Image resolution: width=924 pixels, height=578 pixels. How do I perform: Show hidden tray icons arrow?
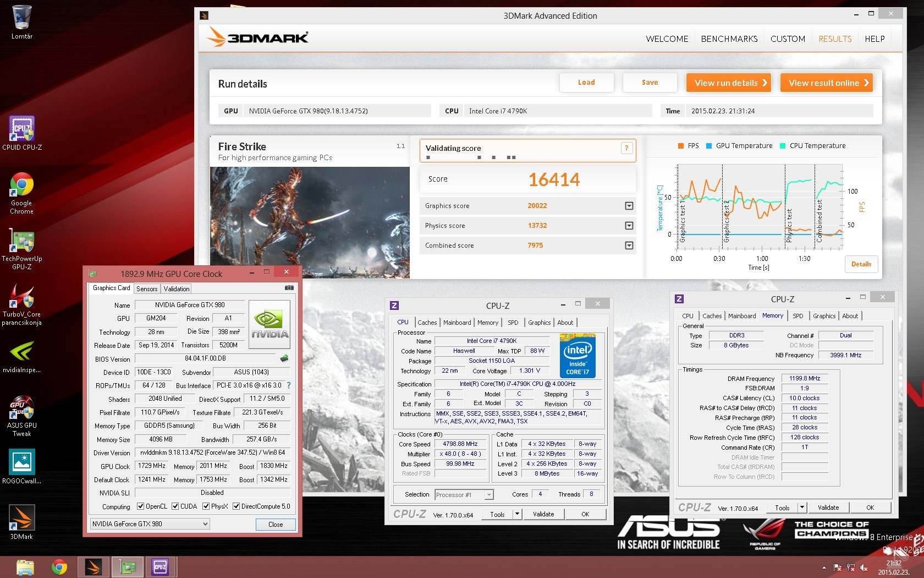pyautogui.click(x=824, y=568)
